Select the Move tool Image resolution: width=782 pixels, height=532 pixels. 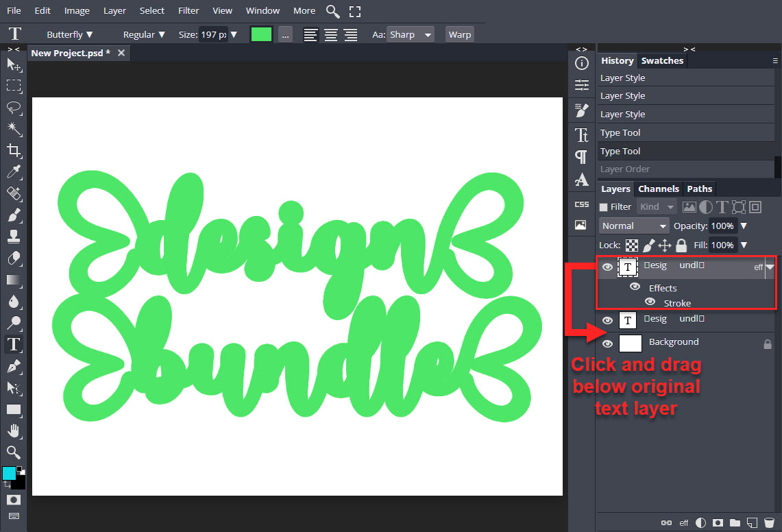(14, 64)
